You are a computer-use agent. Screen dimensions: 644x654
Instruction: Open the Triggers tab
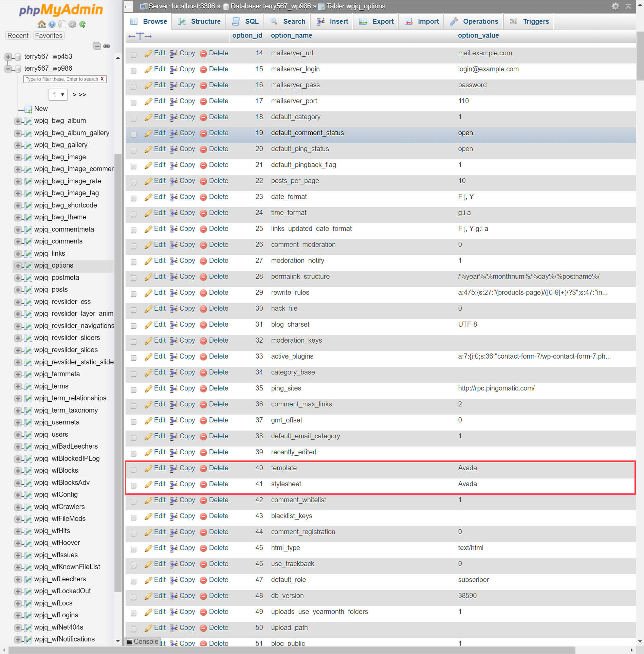(529, 21)
